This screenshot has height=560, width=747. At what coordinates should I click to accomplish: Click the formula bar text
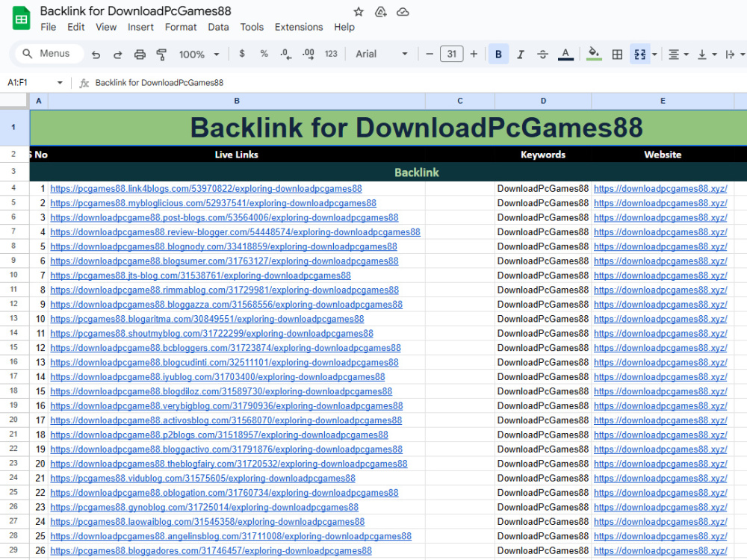(159, 82)
